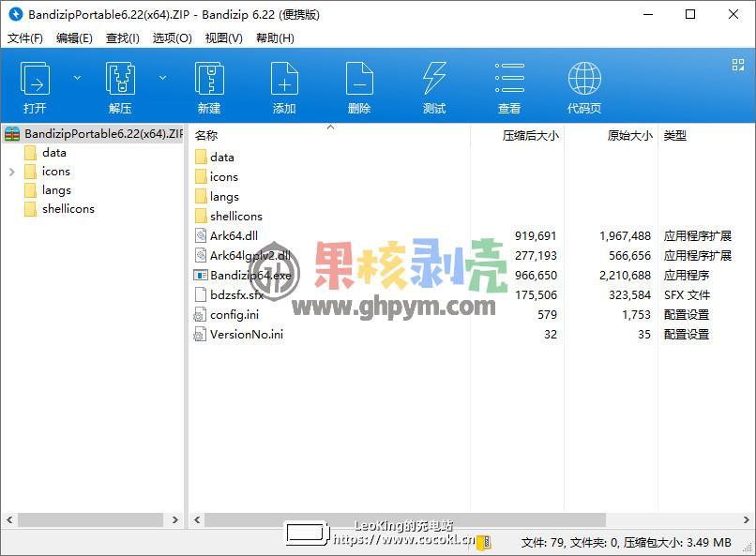Click the 代码页 (Code page) globe icon
The height and width of the screenshot is (556, 756).
(x=584, y=86)
